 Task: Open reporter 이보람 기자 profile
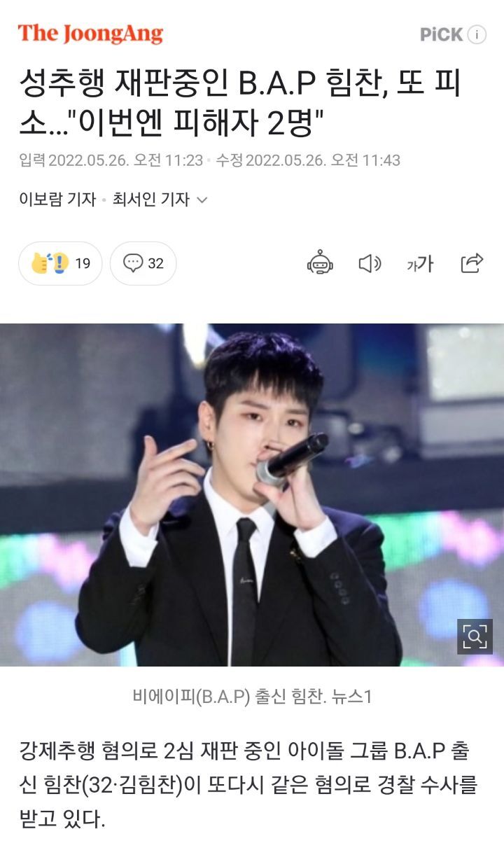point(57,200)
